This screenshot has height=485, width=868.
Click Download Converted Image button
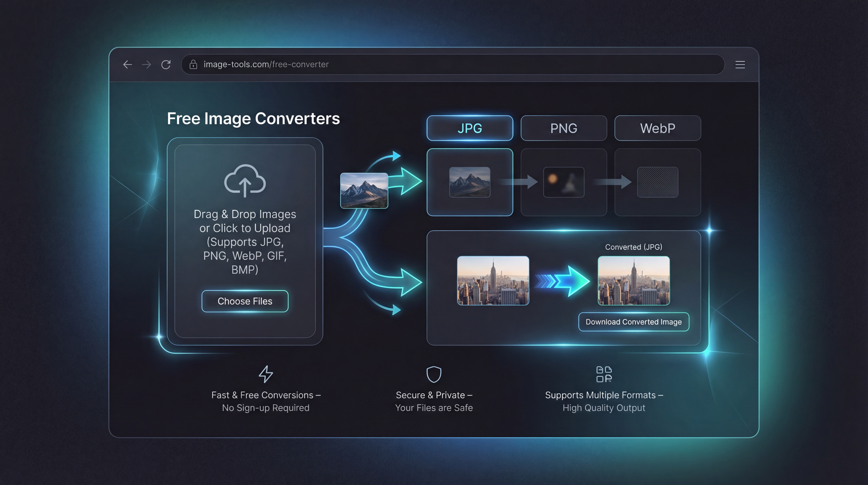[633, 322]
